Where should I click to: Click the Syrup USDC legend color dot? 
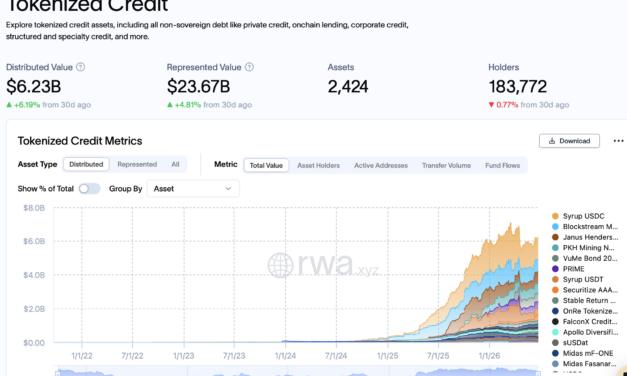click(x=555, y=216)
